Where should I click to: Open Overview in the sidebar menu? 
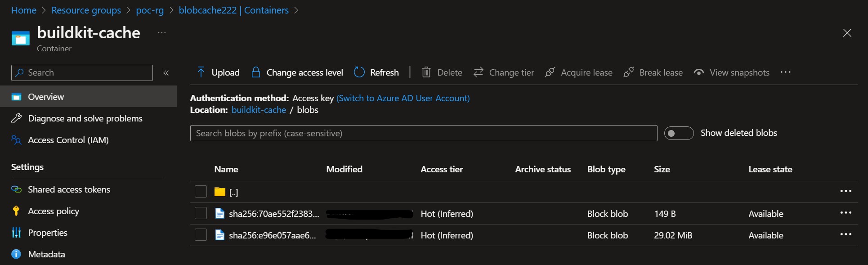tap(88, 97)
